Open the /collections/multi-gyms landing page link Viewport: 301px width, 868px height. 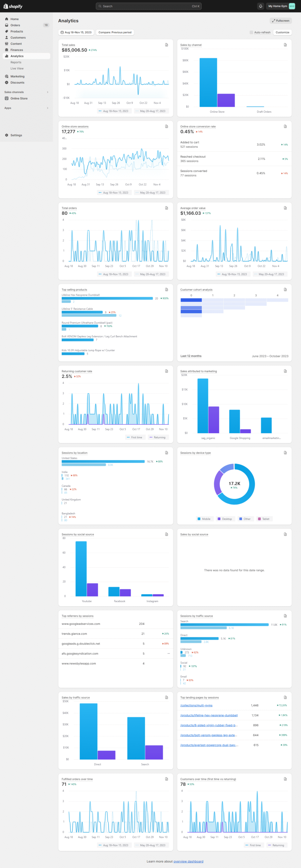point(196,705)
